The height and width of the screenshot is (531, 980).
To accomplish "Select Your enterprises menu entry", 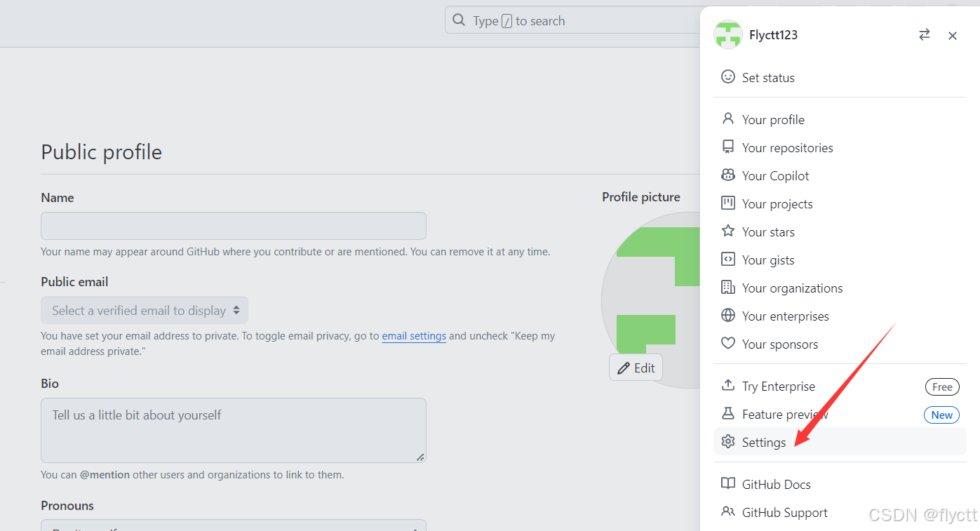I will pos(840,316).
